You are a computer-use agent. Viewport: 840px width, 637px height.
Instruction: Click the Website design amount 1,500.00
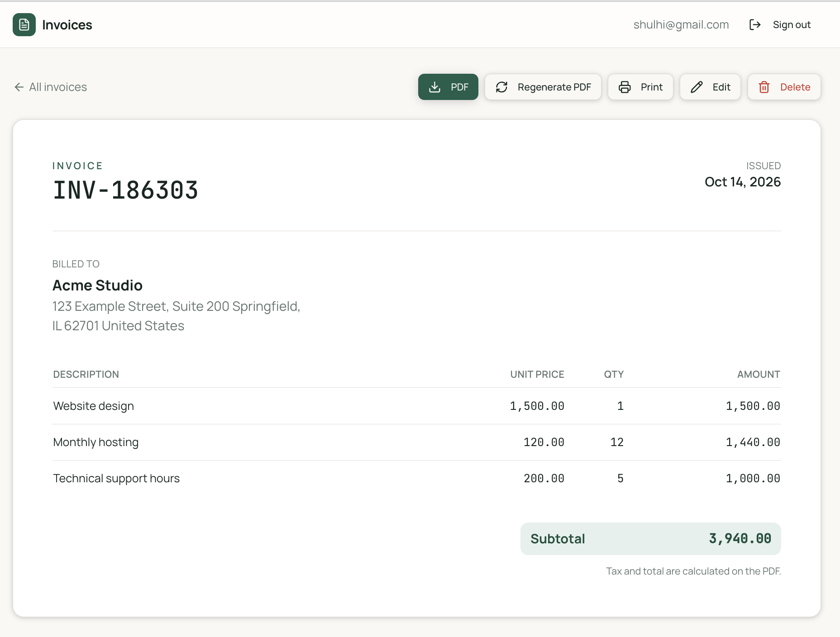coord(753,406)
